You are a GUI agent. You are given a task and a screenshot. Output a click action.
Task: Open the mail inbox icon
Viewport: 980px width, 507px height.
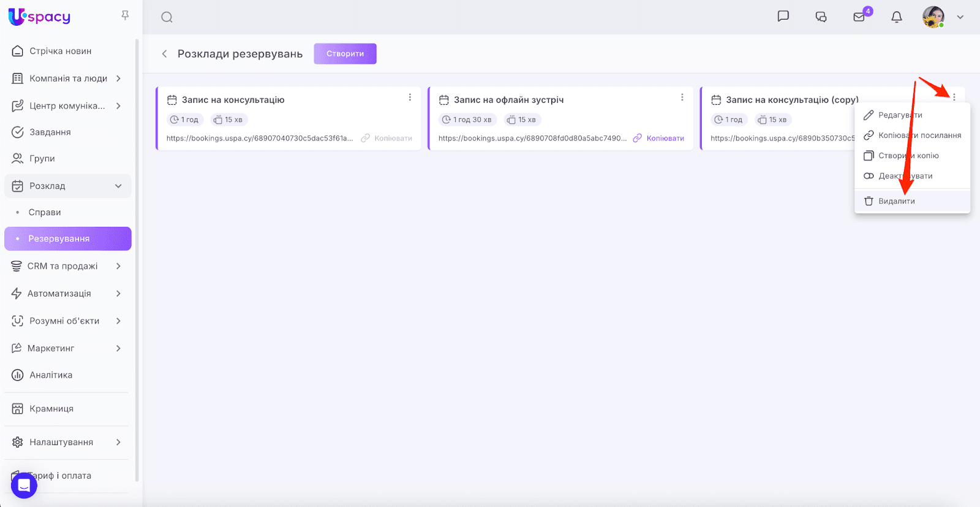859,17
